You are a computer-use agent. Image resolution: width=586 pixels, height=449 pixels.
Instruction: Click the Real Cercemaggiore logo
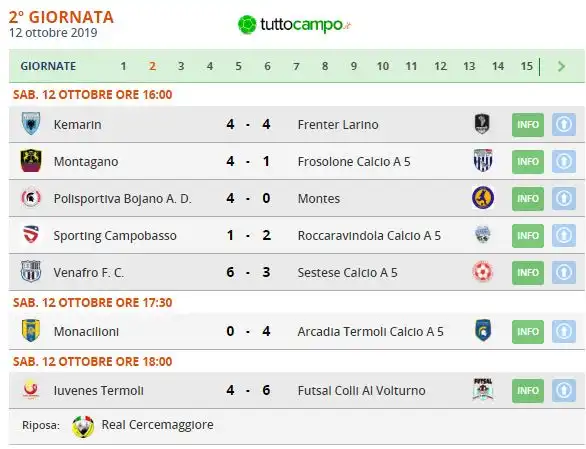tap(83, 426)
